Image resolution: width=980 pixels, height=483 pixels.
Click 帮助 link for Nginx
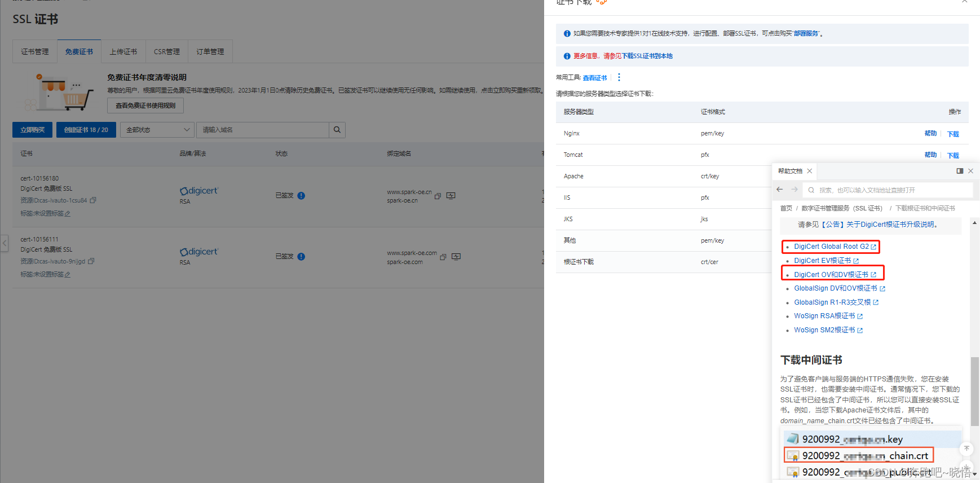[x=930, y=133]
